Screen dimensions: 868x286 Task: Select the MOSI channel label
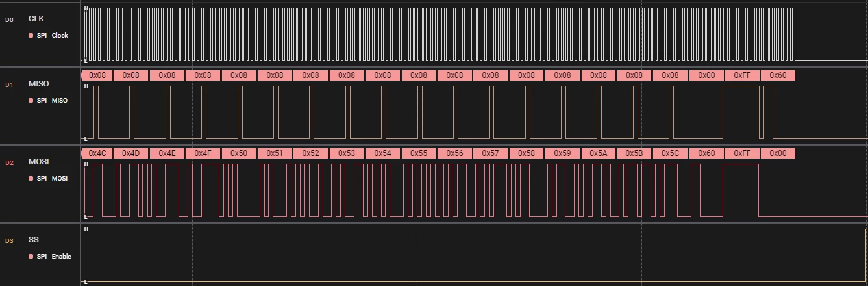[x=38, y=162]
